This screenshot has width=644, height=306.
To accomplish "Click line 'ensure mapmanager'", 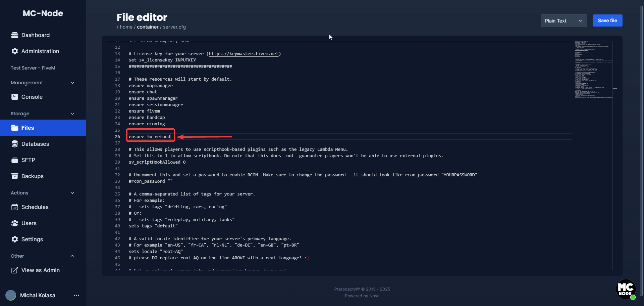I will [151, 86].
